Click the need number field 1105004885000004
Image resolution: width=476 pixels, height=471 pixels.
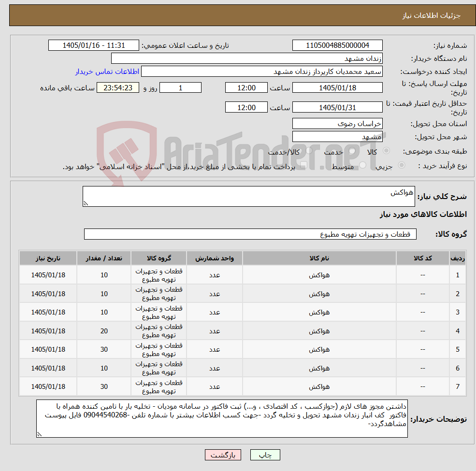[x=337, y=45]
